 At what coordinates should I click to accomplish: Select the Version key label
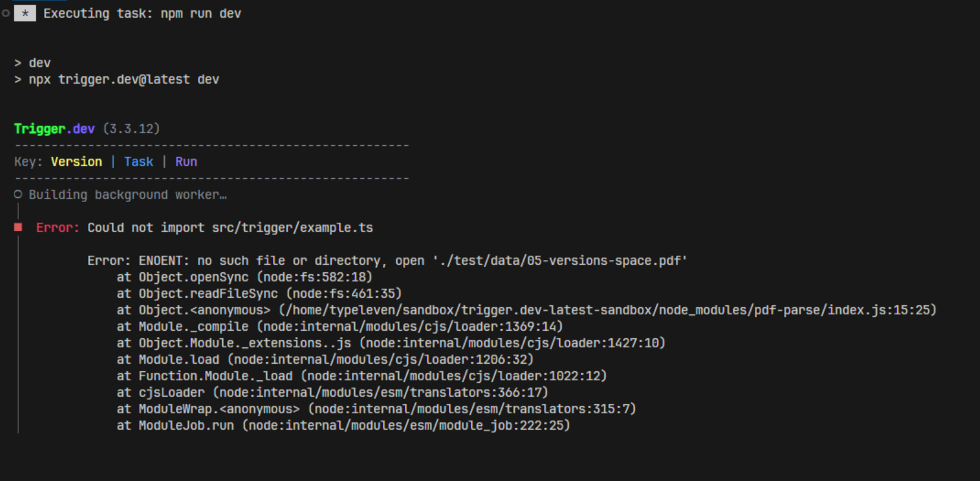pos(76,162)
